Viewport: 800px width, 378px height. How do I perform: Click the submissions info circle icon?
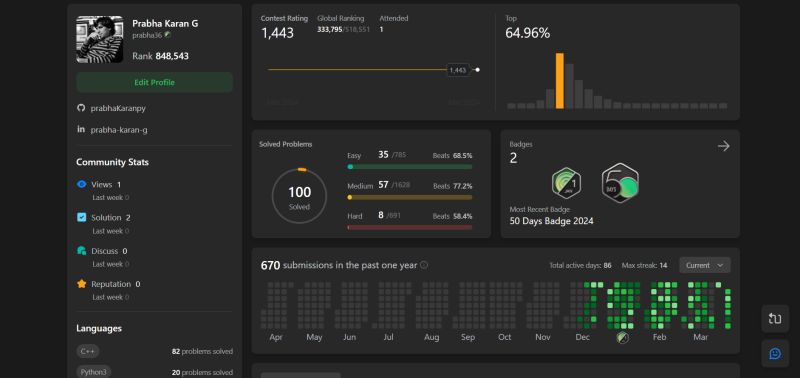[423, 265]
